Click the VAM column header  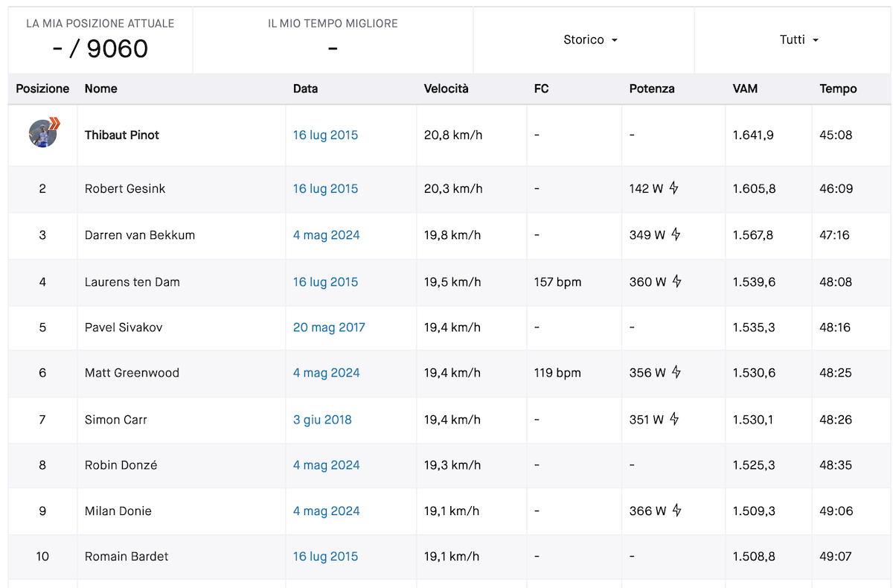(x=745, y=89)
